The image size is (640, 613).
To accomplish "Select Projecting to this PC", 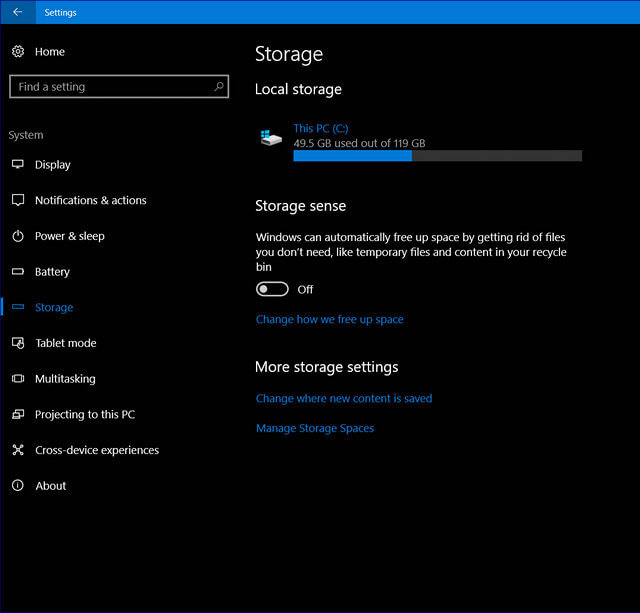I will 84,414.
